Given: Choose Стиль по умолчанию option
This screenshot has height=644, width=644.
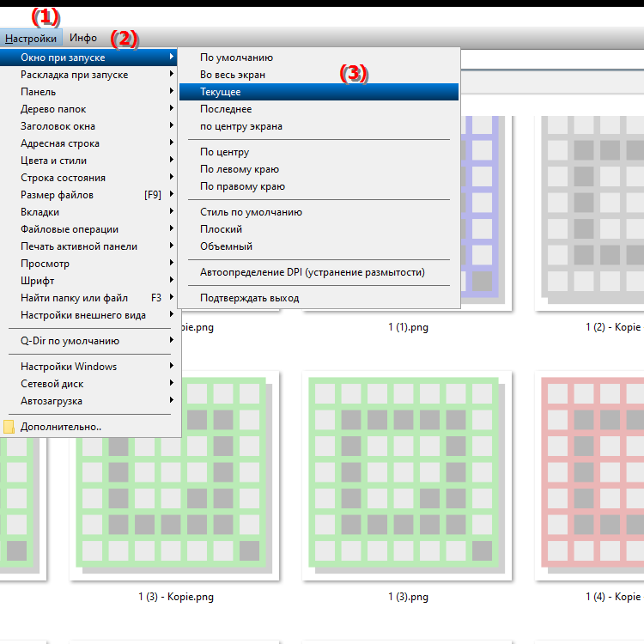Looking at the screenshot, I should point(319,212).
